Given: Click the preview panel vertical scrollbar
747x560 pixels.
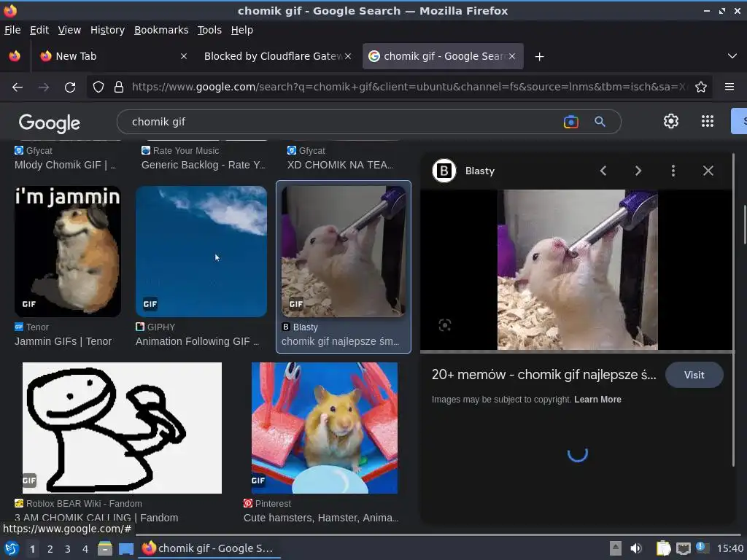Looking at the screenshot, I should [734, 309].
